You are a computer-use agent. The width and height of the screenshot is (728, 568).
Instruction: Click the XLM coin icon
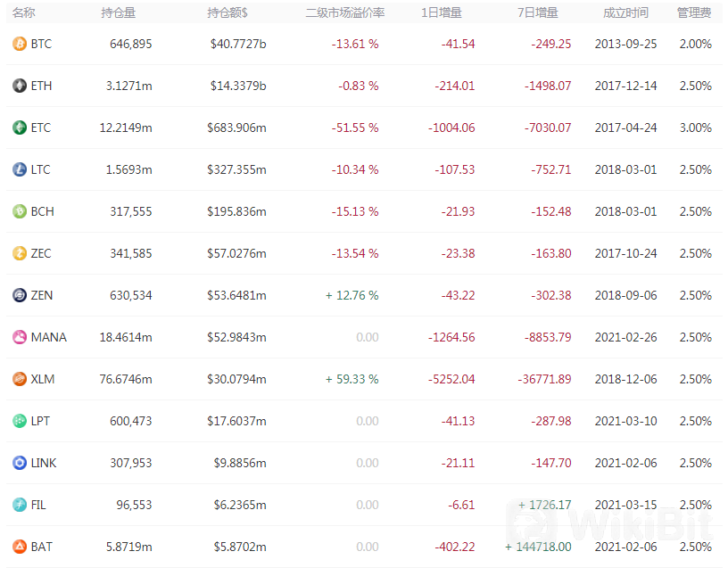tap(20, 379)
